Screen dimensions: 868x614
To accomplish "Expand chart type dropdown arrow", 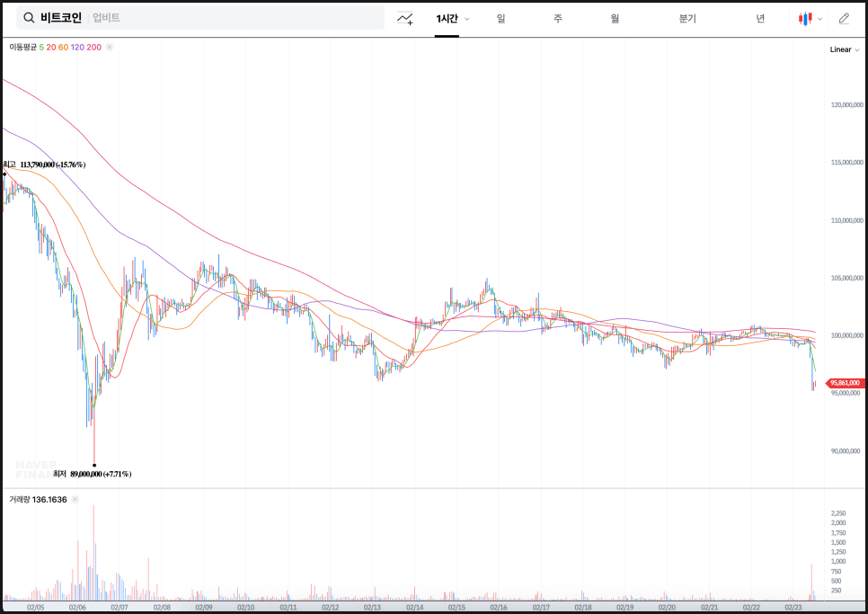I will 819,19.
